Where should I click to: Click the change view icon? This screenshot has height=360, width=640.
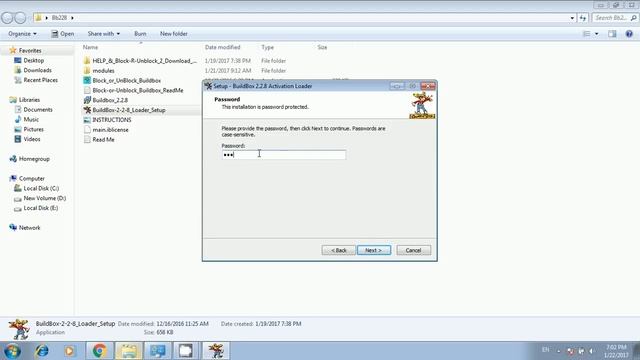click(587, 34)
